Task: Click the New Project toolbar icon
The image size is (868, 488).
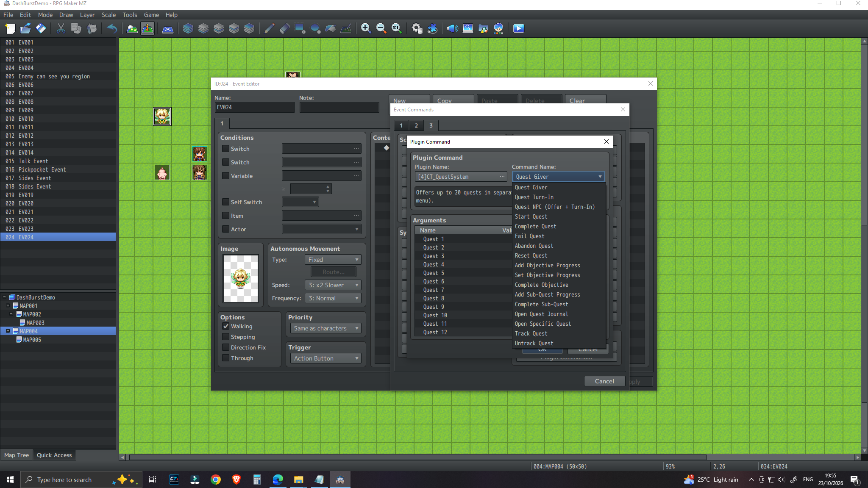Action: point(10,28)
